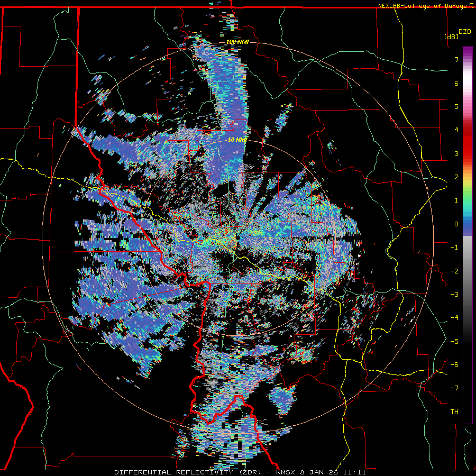
Task: Click the '-6' value on color scale
Action: (x=454, y=365)
